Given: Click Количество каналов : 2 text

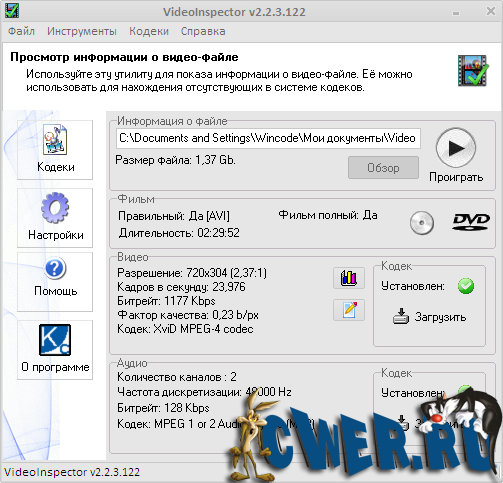Looking at the screenshot, I should (x=177, y=377).
